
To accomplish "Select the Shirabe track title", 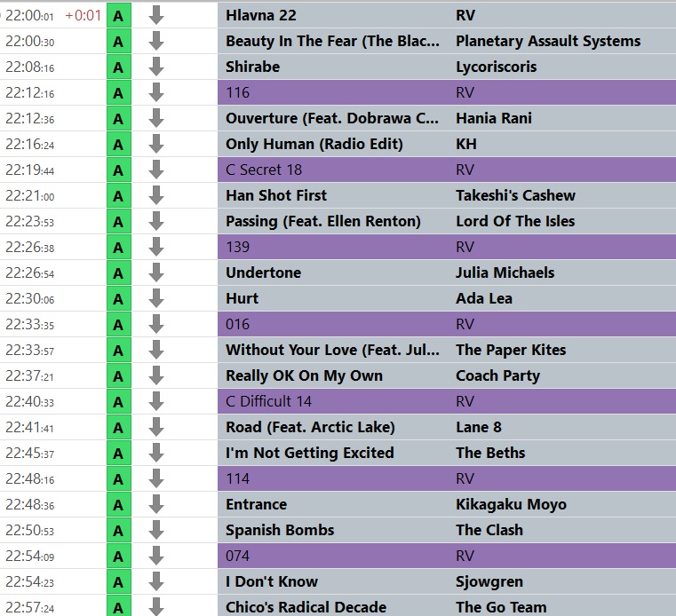I will coord(252,67).
